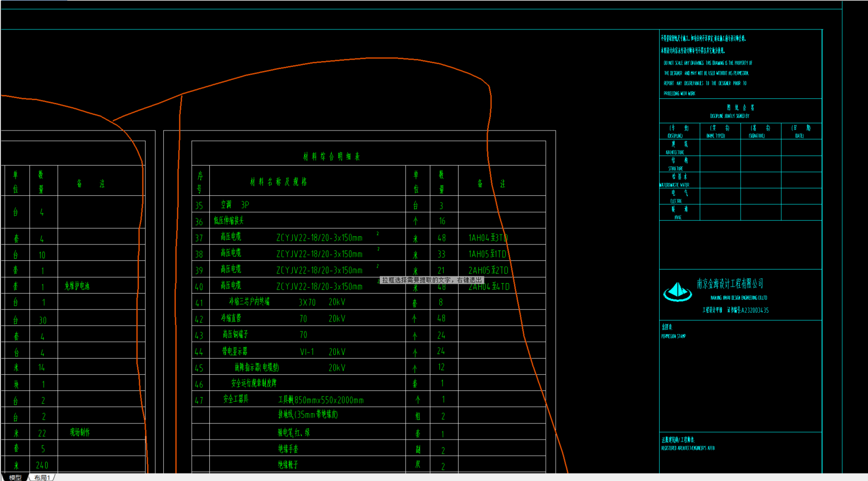
Task: Select the PERMISSION STAMP label
Action: click(674, 336)
